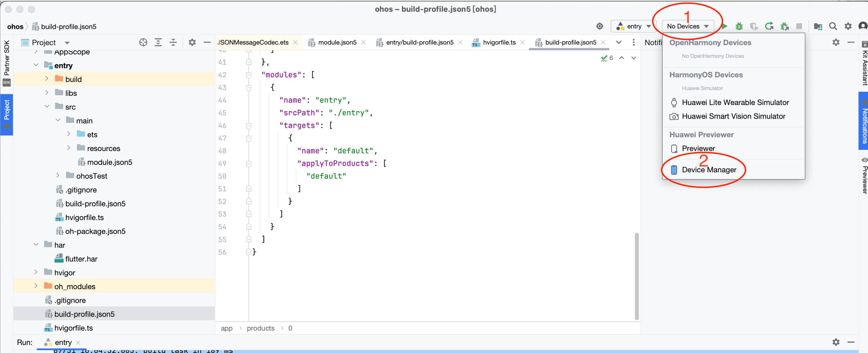Select Huawei Lite Wearable Simulator entry
Screen dimensions: 868x353
[x=735, y=102]
